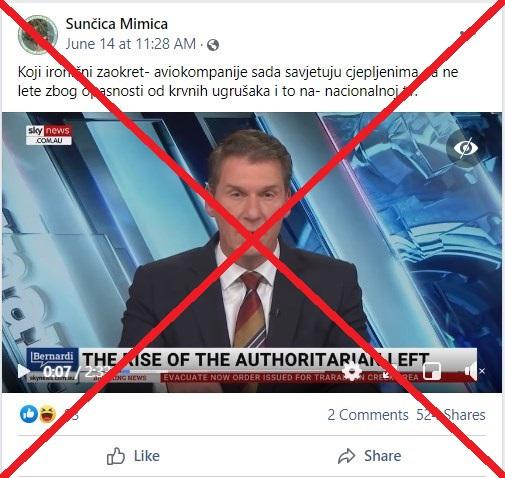
Task: Click the video frame with news anchor
Action: (252, 233)
